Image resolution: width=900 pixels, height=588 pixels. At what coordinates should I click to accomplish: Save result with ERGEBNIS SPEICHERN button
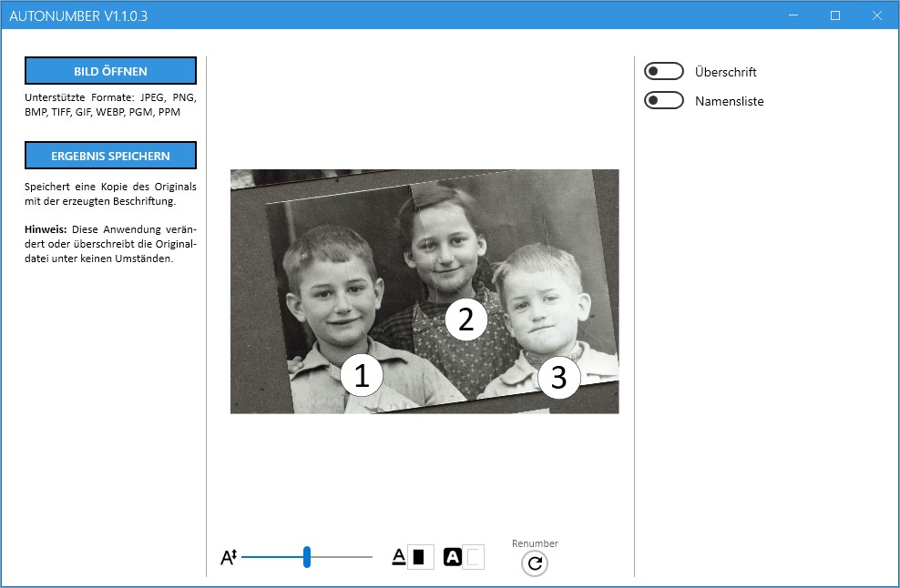[x=110, y=156]
